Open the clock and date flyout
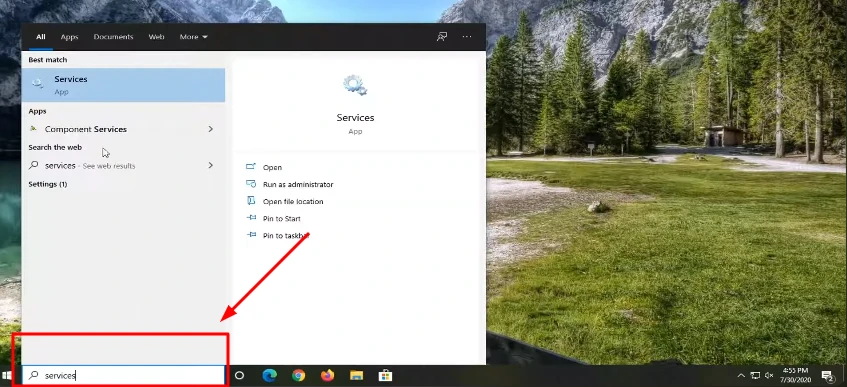This screenshot has height=387, width=847. 795,375
